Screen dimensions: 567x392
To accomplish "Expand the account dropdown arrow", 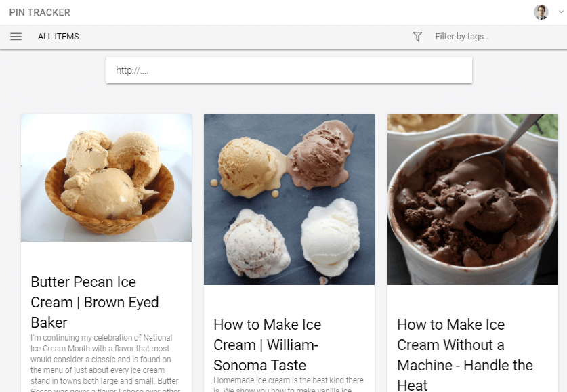I will click(x=561, y=12).
